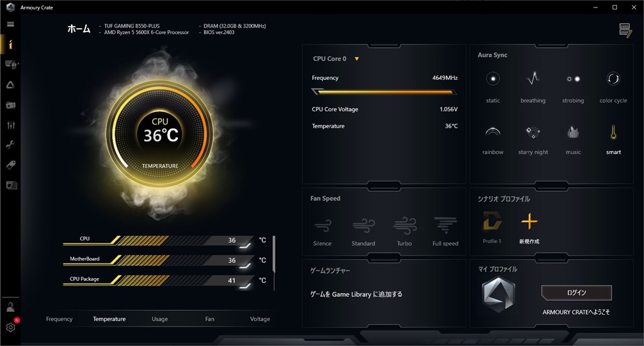Set fan speed to Full speed
Screen dimensions: 644x346
445,232
